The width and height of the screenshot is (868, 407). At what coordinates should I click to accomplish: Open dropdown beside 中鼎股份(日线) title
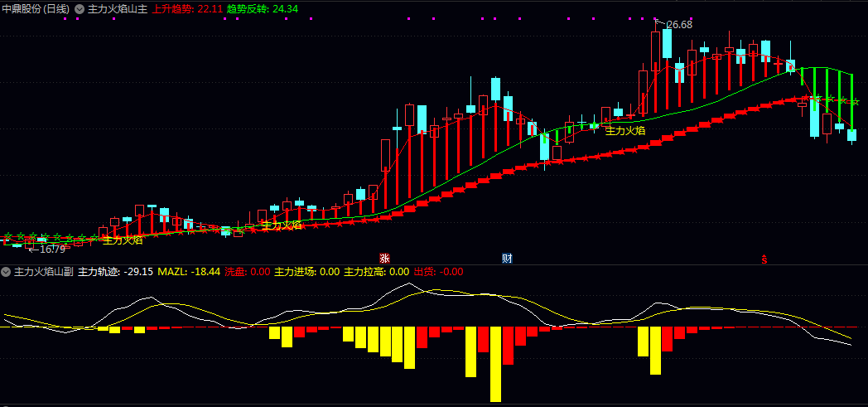pos(80,9)
